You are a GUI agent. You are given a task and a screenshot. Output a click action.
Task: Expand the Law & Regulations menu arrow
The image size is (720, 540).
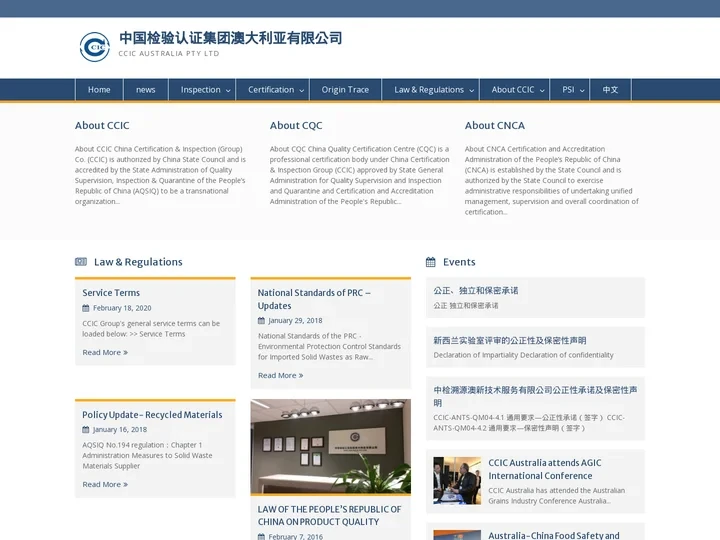pos(472,90)
